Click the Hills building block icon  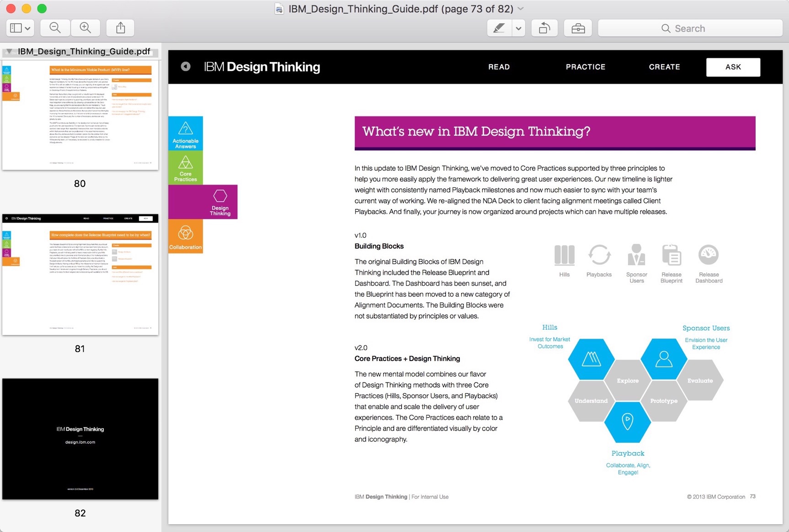click(x=565, y=255)
